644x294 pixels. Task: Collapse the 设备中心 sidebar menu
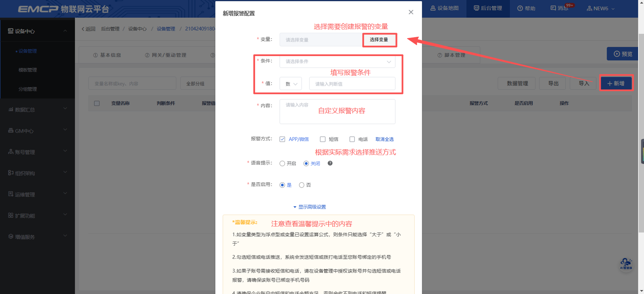click(37, 31)
